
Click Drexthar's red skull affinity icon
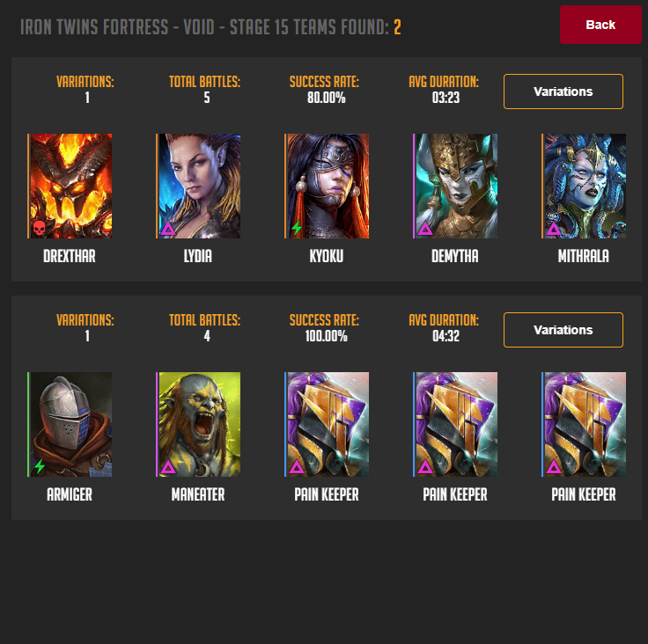click(39, 228)
